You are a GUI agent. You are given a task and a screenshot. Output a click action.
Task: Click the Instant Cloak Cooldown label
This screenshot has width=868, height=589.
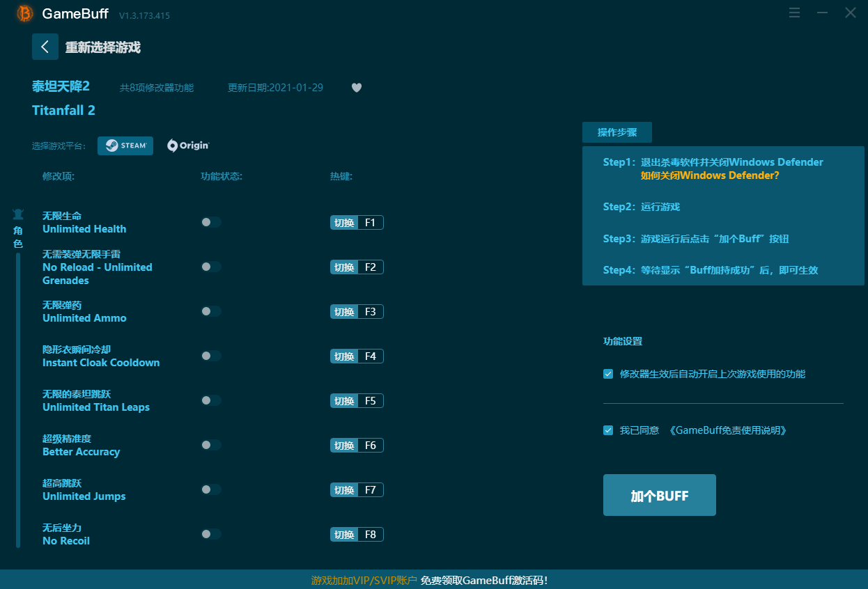[101, 363]
